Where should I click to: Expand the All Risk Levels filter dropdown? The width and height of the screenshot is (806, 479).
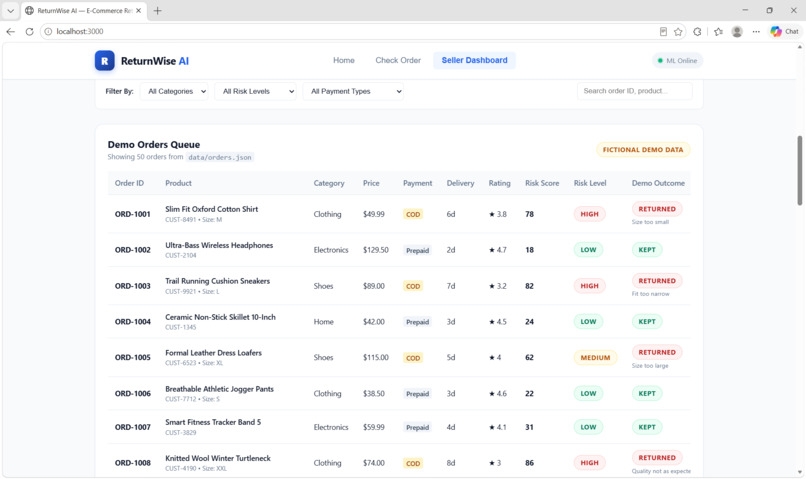[x=255, y=91]
